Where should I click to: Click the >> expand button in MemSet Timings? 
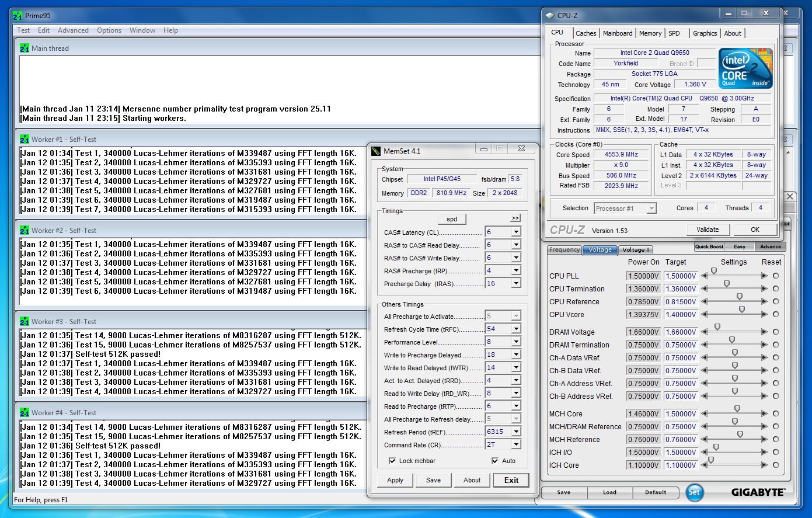pyautogui.click(x=515, y=218)
